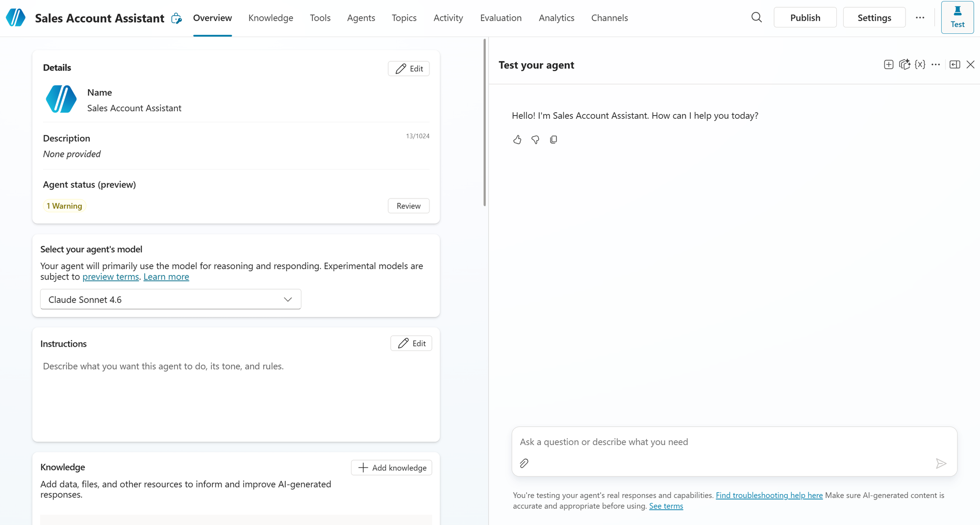Toggle the Test panel button
Viewport: 980px width, 525px height.
957,18
